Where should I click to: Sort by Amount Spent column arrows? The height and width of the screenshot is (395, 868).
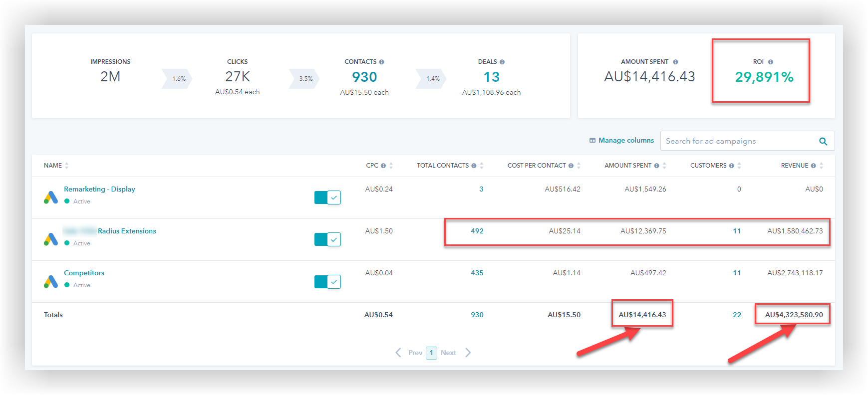(664, 166)
